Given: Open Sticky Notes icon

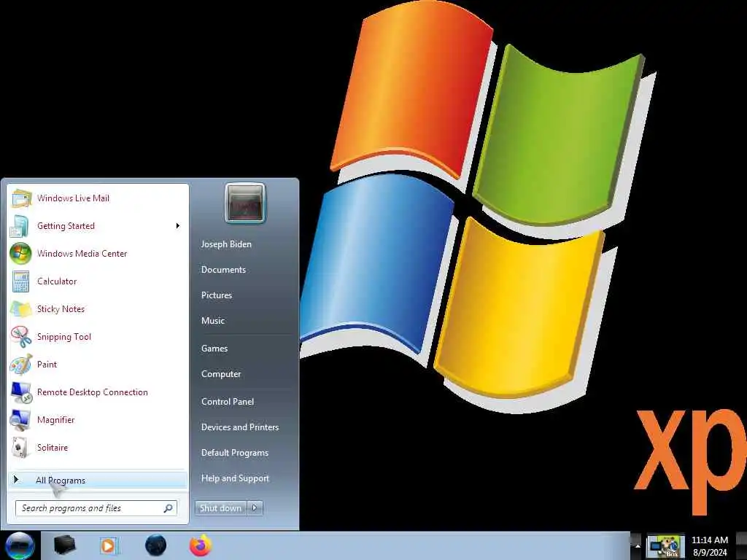Looking at the screenshot, I should tap(21, 309).
